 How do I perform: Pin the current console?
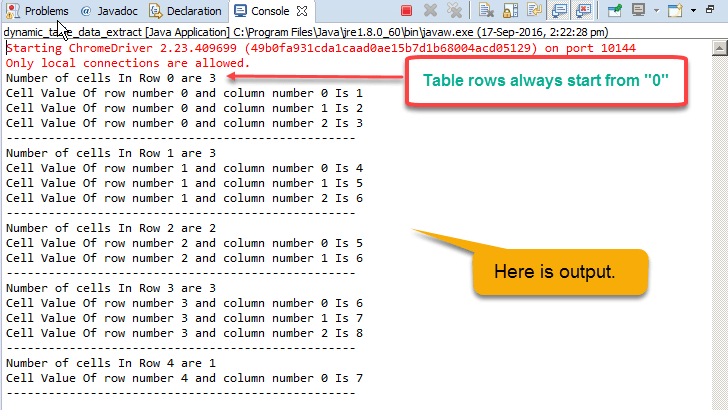click(x=614, y=11)
